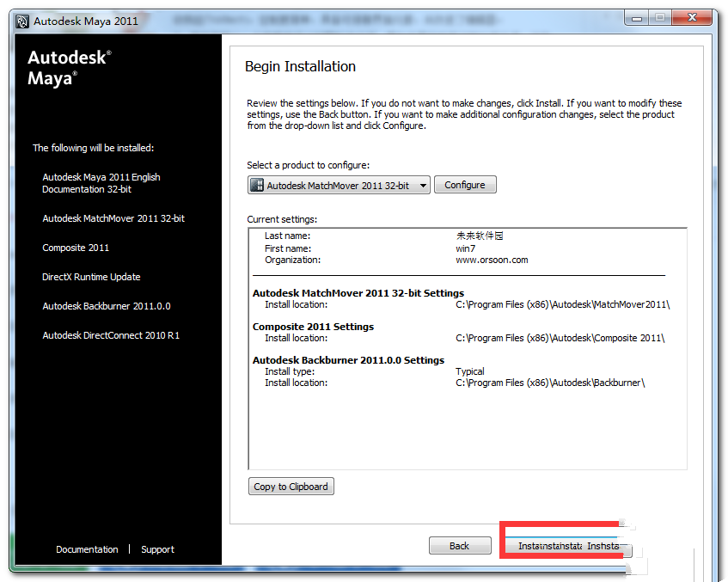Maximize the Autodesk Maya 2011 installer window
Image resolution: width=728 pixels, height=582 pixels.
660,18
